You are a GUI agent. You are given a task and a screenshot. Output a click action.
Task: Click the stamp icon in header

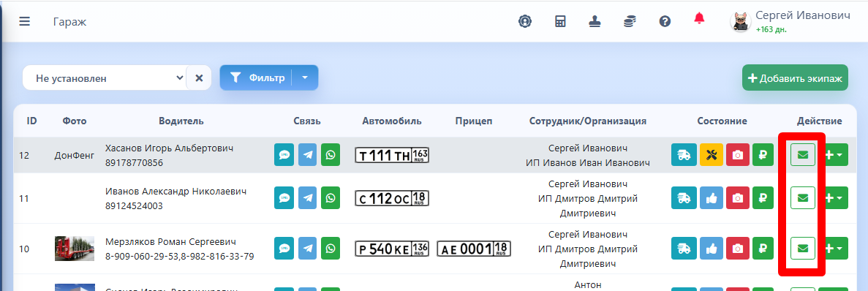pyautogui.click(x=595, y=22)
